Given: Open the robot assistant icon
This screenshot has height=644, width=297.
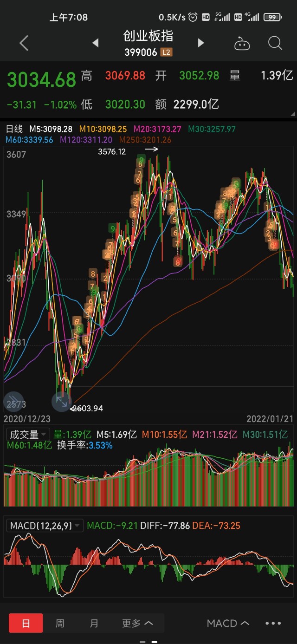Looking at the screenshot, I should click(242, 44).
